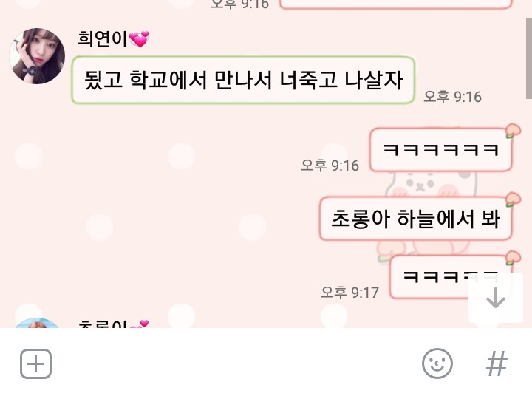Select the '초롱아 하늘에서 봐' message bubble
Screen dimensions: 532x399
(415, 219)
